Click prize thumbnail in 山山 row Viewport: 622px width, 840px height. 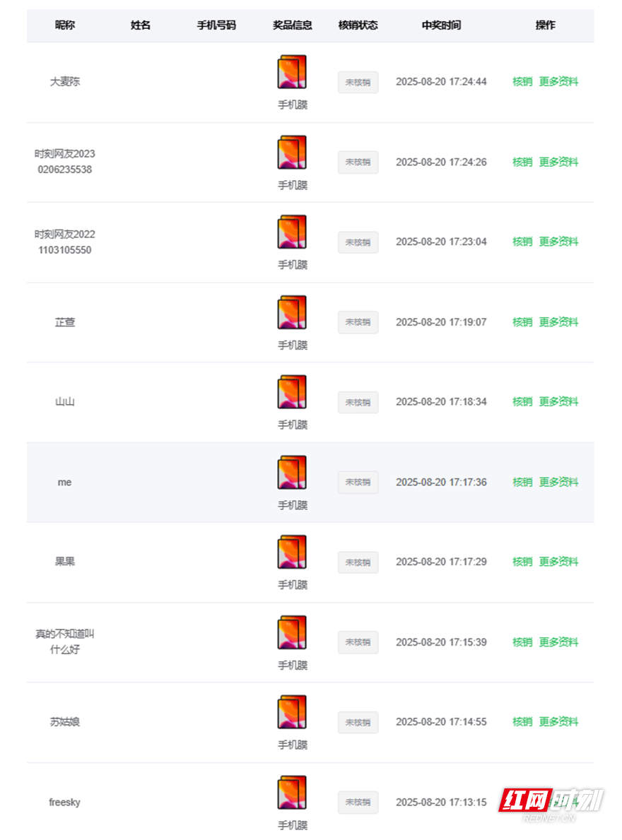pyautogui.click(x=292, y=392)
